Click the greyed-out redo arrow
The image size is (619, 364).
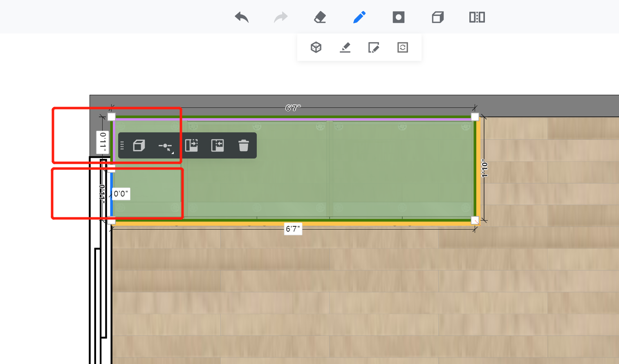[x=281, y=17]
